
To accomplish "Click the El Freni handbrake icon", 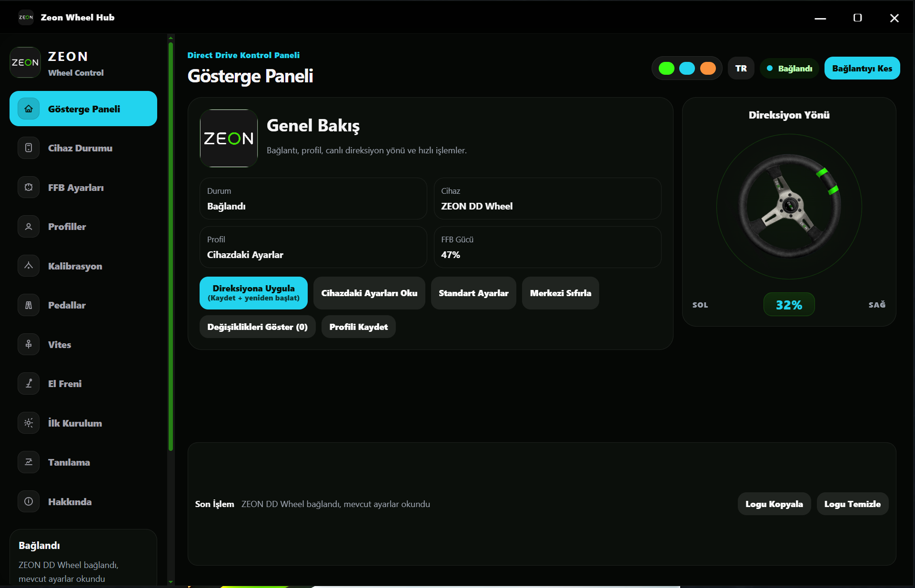I will [29, 384].
